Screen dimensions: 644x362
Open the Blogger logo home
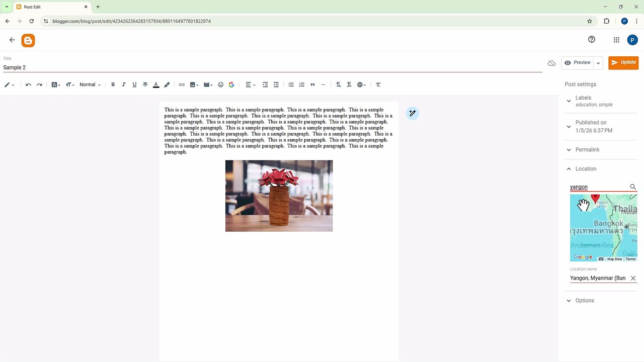(28, 41)
